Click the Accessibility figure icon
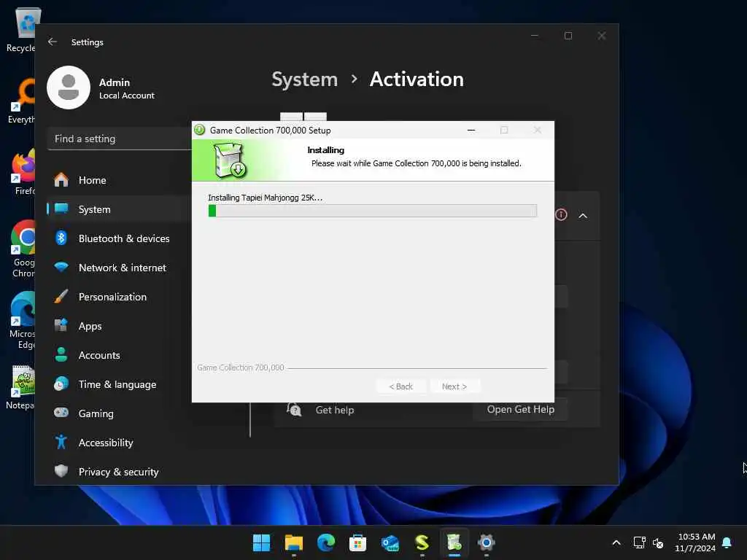 61,442
